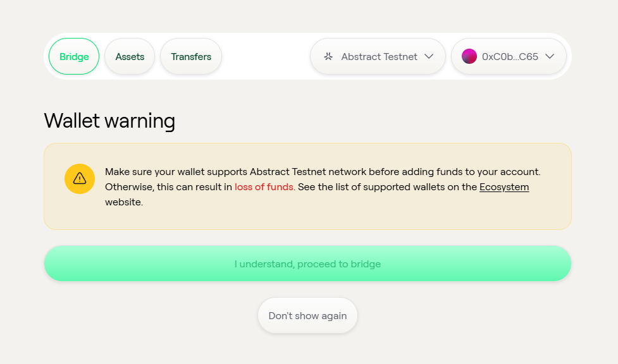Go to the Assets tab
Image resolution: width=618 pixels, height=364 pixels.
pyautogui.click(x=130, y=56)
